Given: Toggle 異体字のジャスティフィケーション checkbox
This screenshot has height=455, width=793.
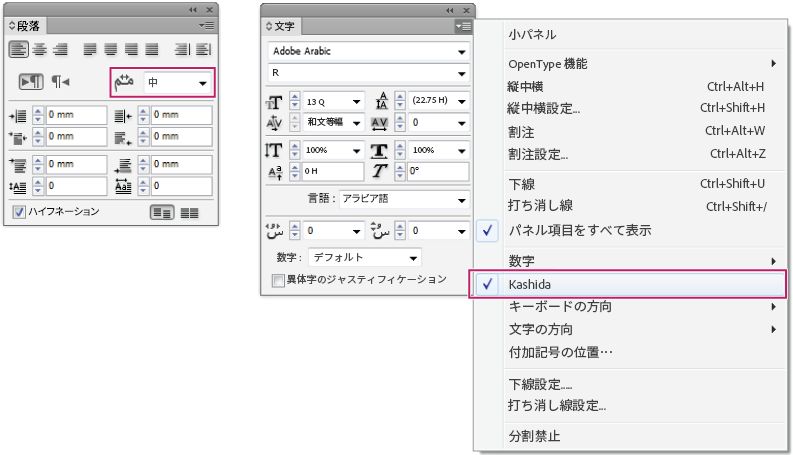Looking at the screenshot, I should coord(278,280).
